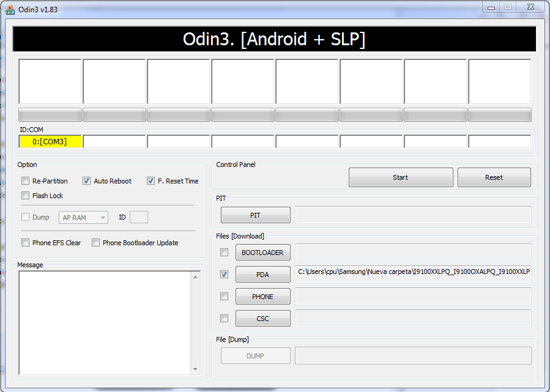Click the ID input field next to Dump
The width and height of the screenshot is (550, 392).
tap(138, 217)
